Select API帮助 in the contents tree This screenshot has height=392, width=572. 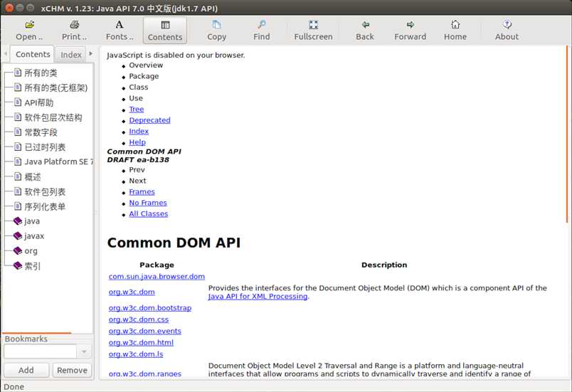point(38,103)
